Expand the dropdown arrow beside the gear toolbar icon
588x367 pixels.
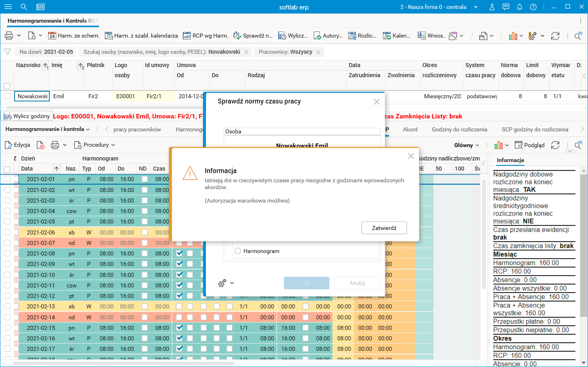point(542,36)
